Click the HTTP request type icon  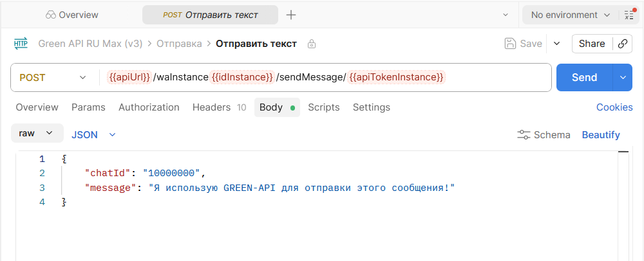[x=21, y=44]
